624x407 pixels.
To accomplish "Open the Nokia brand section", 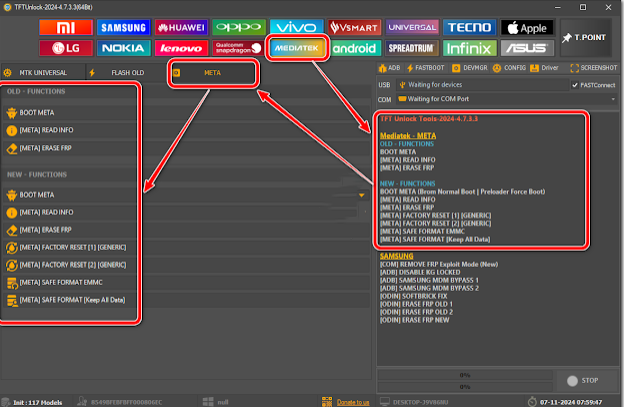I will tap(123, 48).
